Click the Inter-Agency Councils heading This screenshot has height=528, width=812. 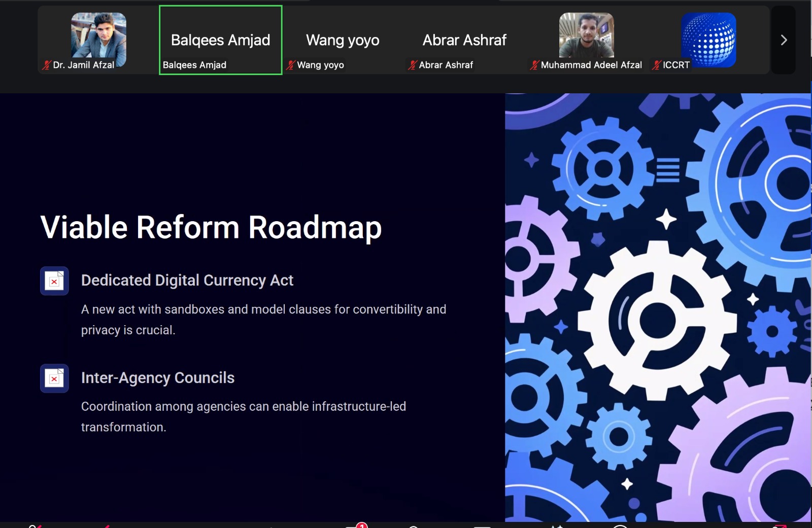tap(158, 378)
